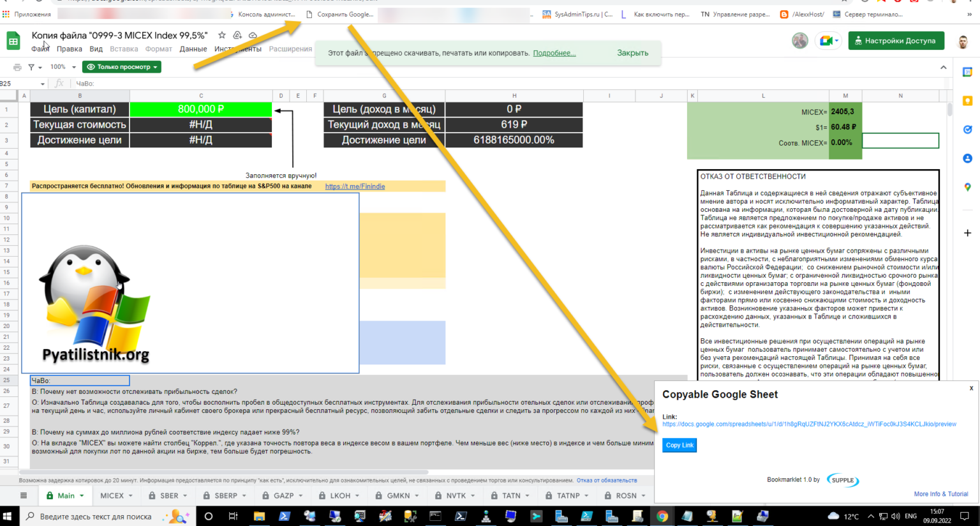
Task: Open the 'Вставка' menu
Action: 124,49
